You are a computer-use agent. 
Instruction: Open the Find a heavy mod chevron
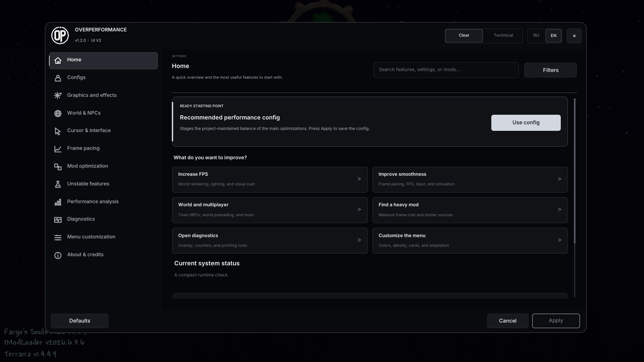point(559,210)
